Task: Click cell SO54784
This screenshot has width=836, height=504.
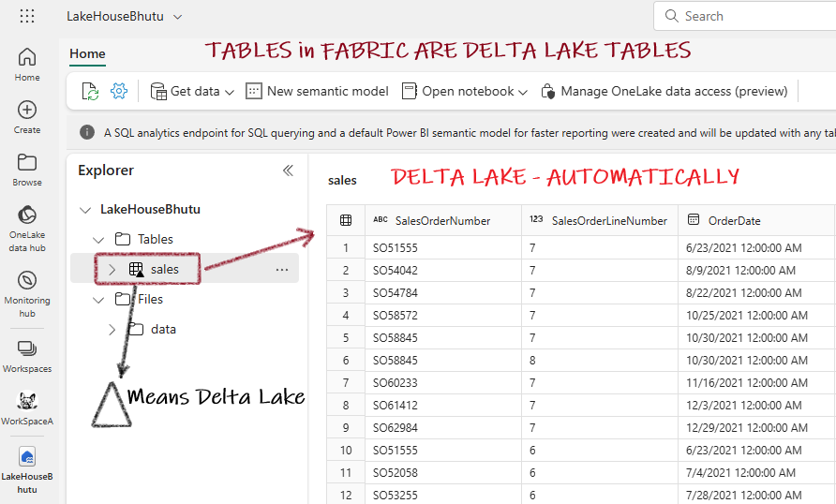Action: tap(443, 292)
